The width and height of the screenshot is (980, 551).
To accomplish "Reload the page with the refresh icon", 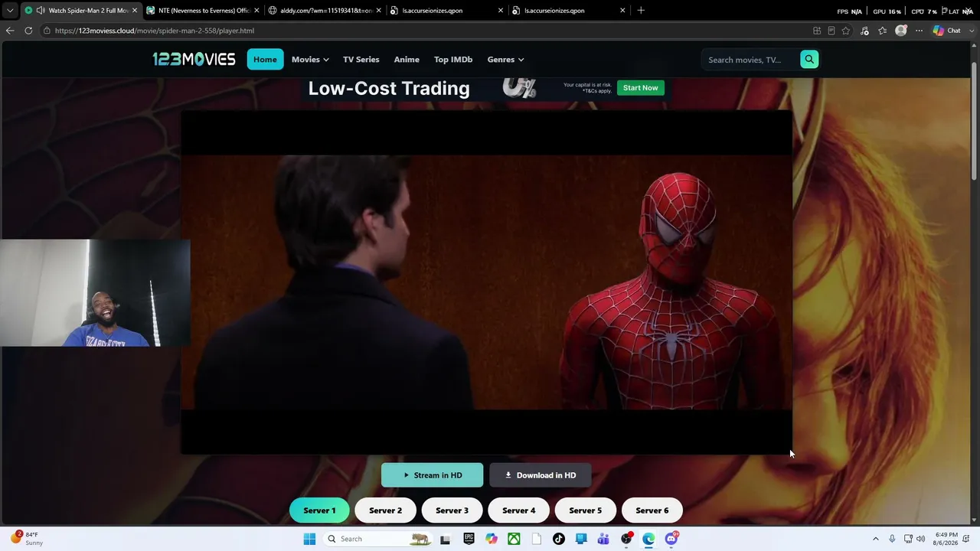I will (x=28, y=31).
